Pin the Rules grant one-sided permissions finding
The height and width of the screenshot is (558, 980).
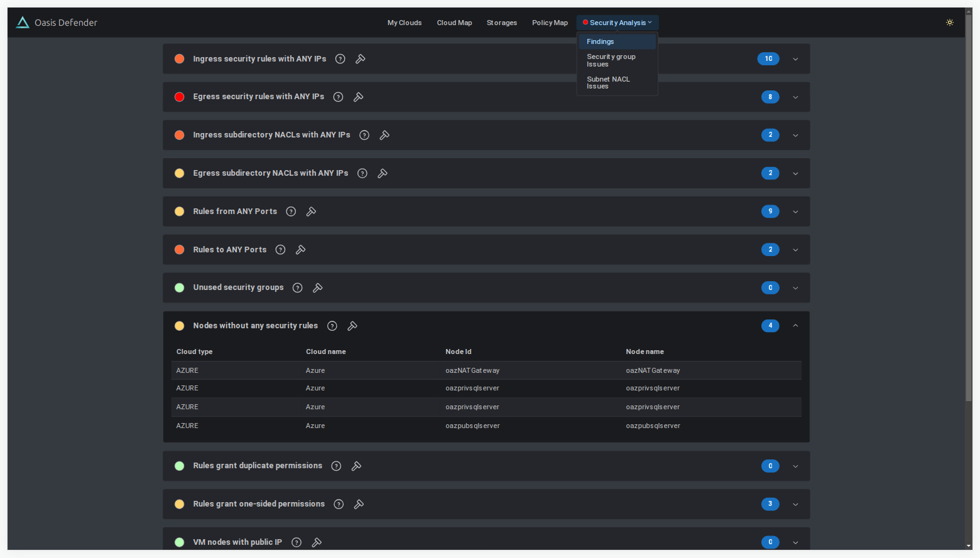[359, 504]
